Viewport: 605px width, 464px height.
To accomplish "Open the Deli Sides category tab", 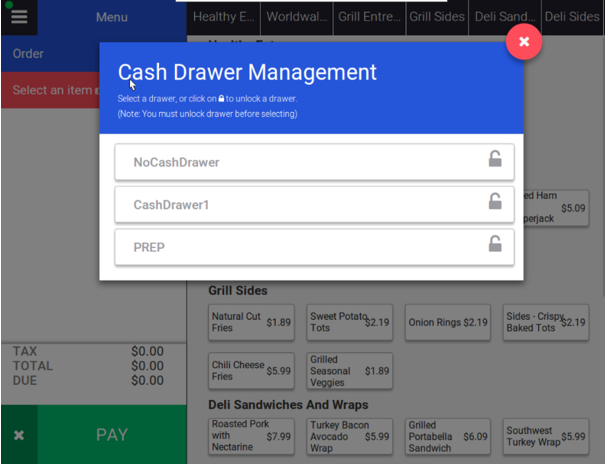I will click(572, 17).
